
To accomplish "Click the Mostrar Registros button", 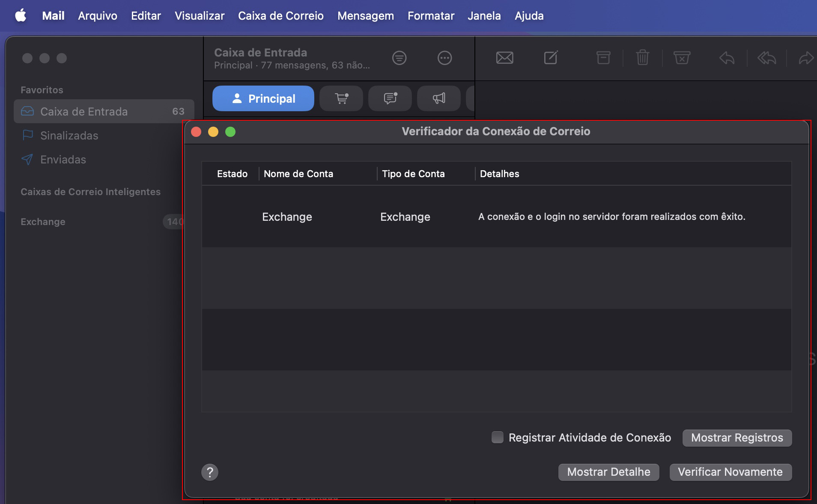I will click(x=737, y=438).
